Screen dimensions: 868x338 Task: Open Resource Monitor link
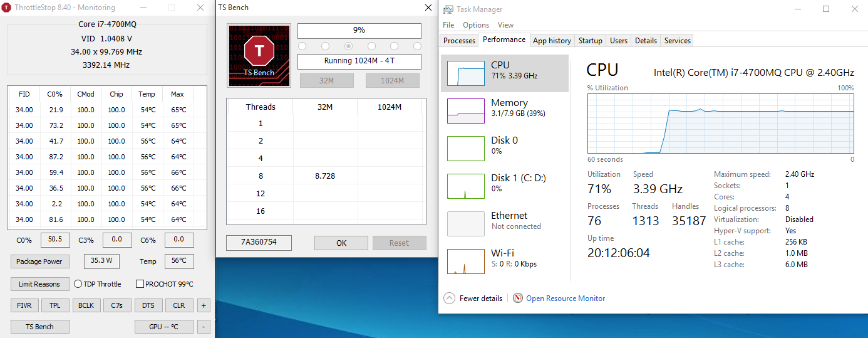click(566, 298)
